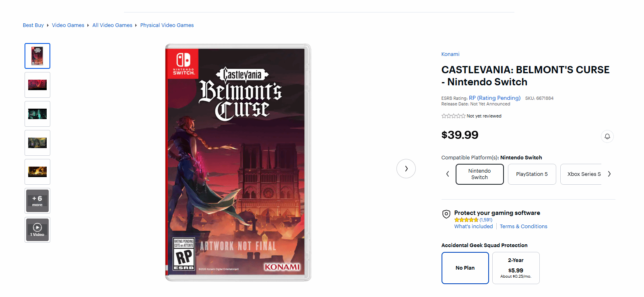Viewport: 644px width, 297px height.
Task: Open the +6 more images tile
Action: coord(37,201)
